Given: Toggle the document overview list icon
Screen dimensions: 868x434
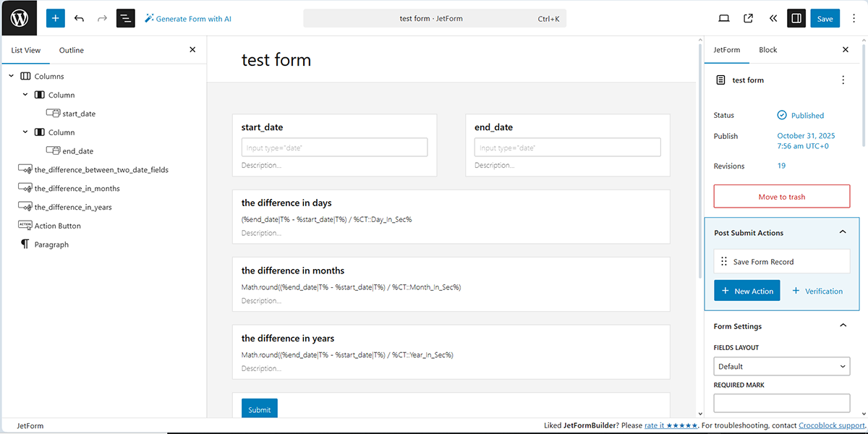Looking at the screenshot, I should point(126,18).
